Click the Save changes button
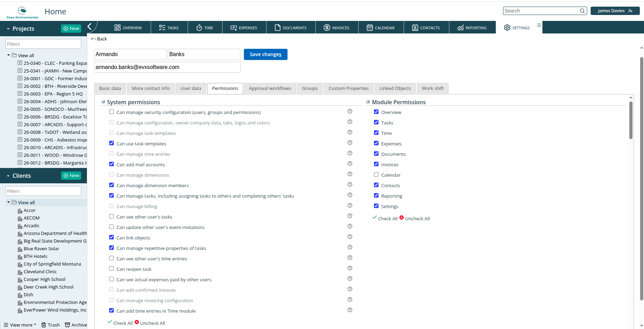The width and height of the screenshot is (644, 329). (x=265, y=54)
